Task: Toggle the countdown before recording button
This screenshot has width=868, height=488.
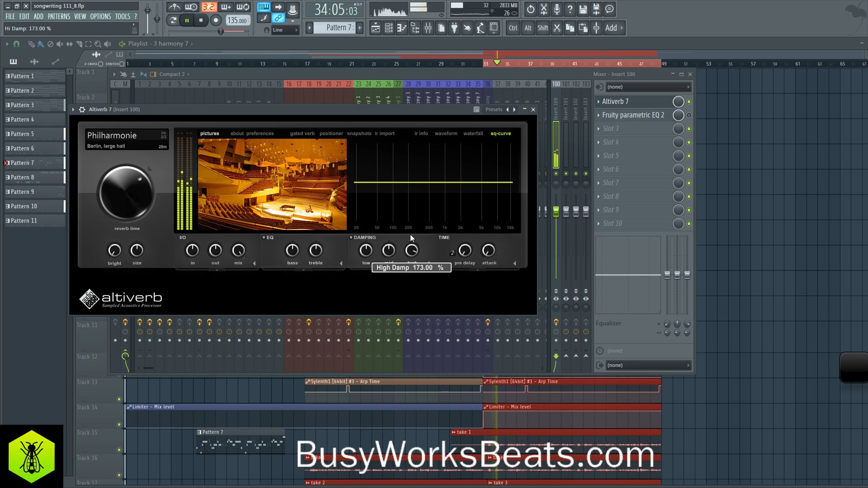Action: pyautogui.click(x=208, y=7)
